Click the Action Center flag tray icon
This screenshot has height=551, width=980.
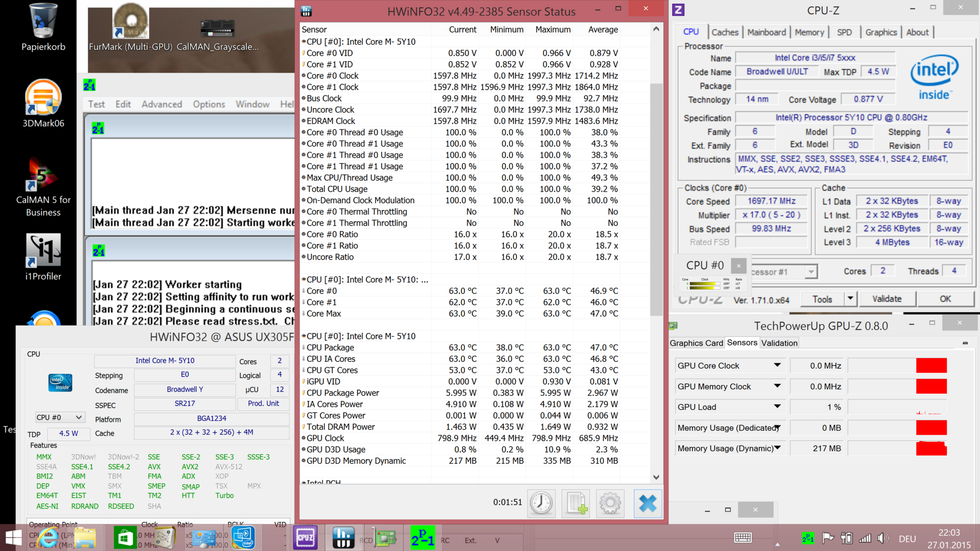pos(828,538)
